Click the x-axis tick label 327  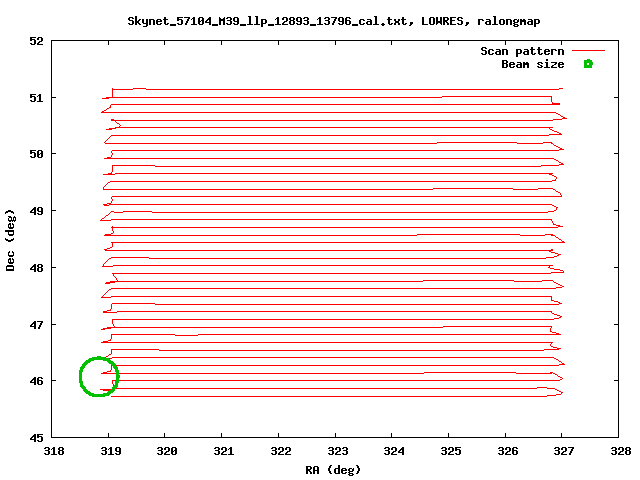[564, 451]
